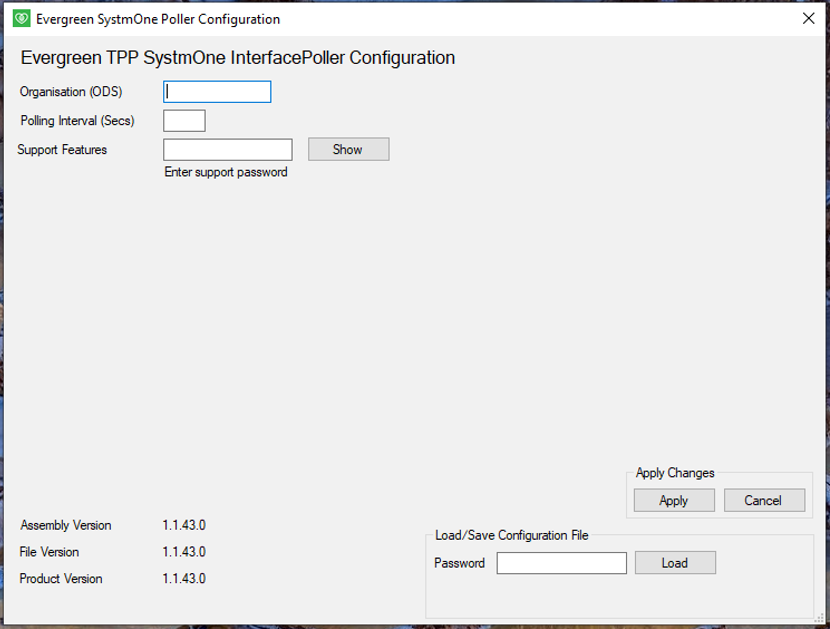830x629 pixels.
Task: Click the "Apply Changes" group heading
Action: click(x=675, y=473)
